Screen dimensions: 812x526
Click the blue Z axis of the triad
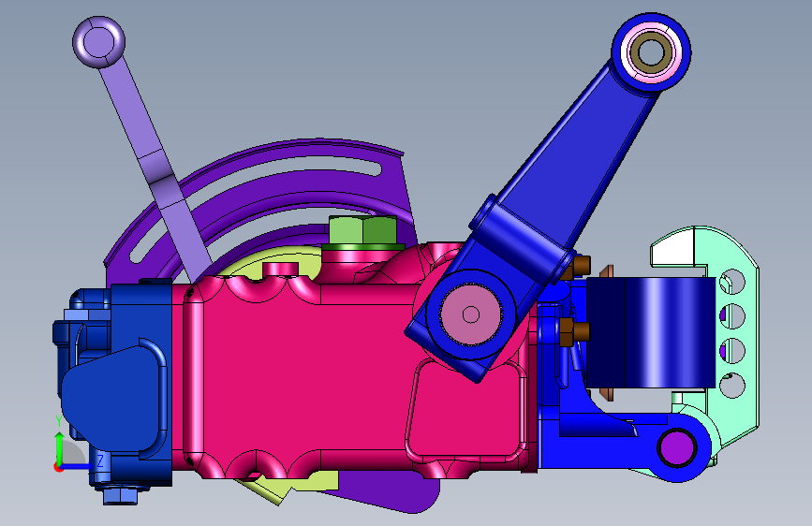(x=78, y=466)
